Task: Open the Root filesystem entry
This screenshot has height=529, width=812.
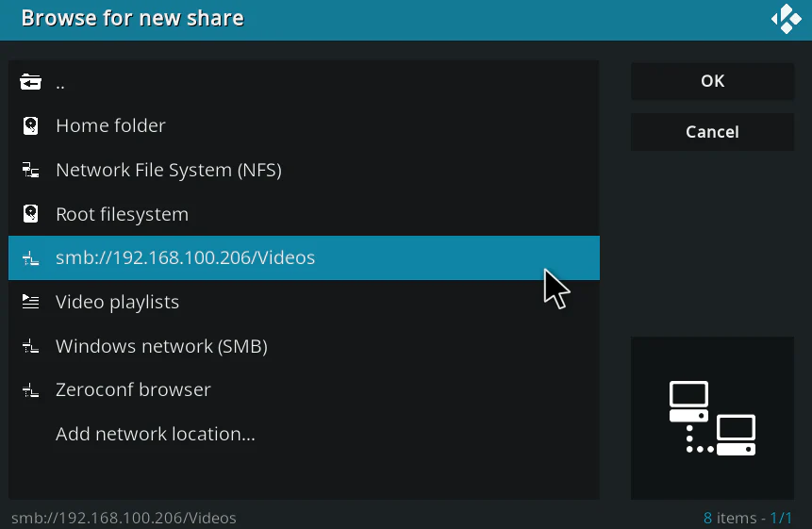Action: (123, 214)
